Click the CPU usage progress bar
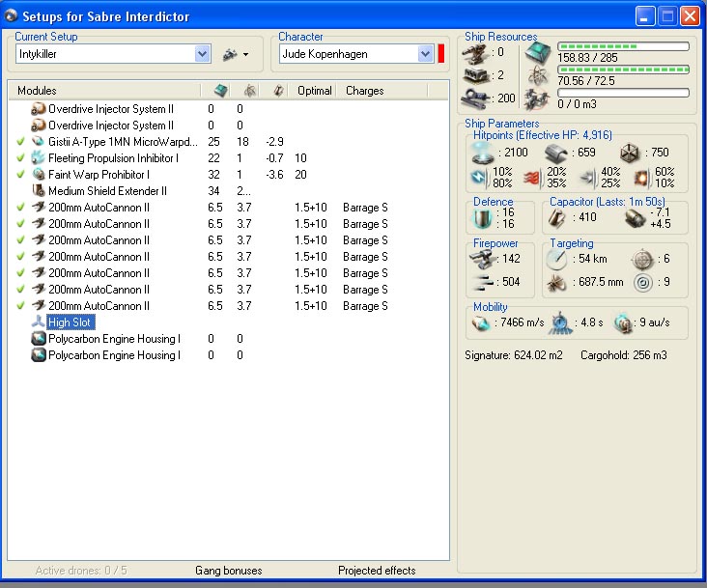This screenshot has width=707, height=588. (x=623, y=46)
